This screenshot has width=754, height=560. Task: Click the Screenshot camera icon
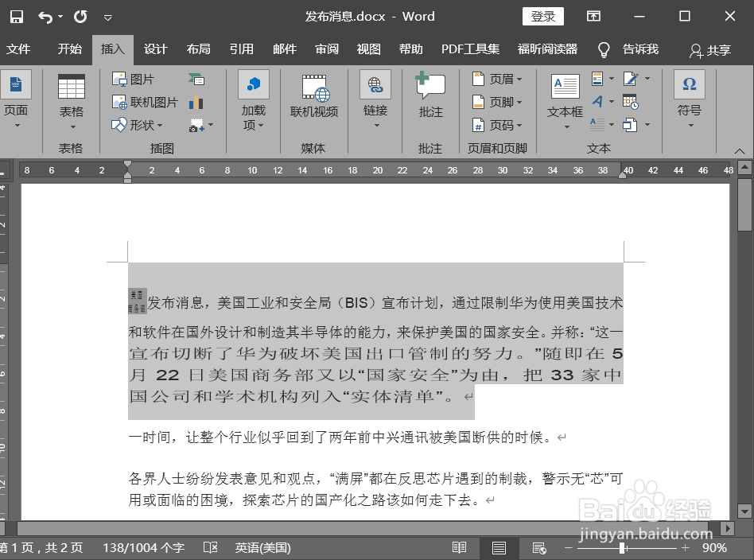(x=196, y=126)
